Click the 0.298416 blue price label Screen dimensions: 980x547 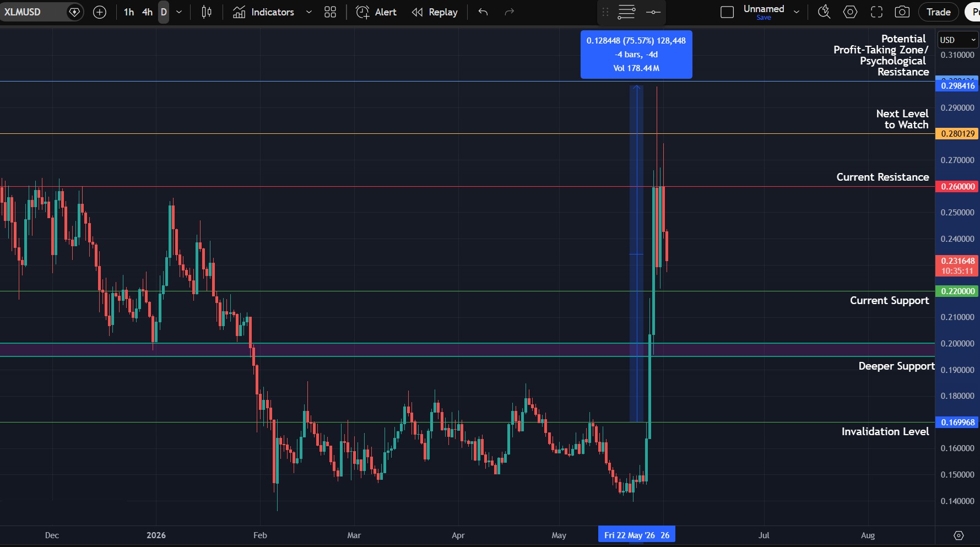pos(957,85)
